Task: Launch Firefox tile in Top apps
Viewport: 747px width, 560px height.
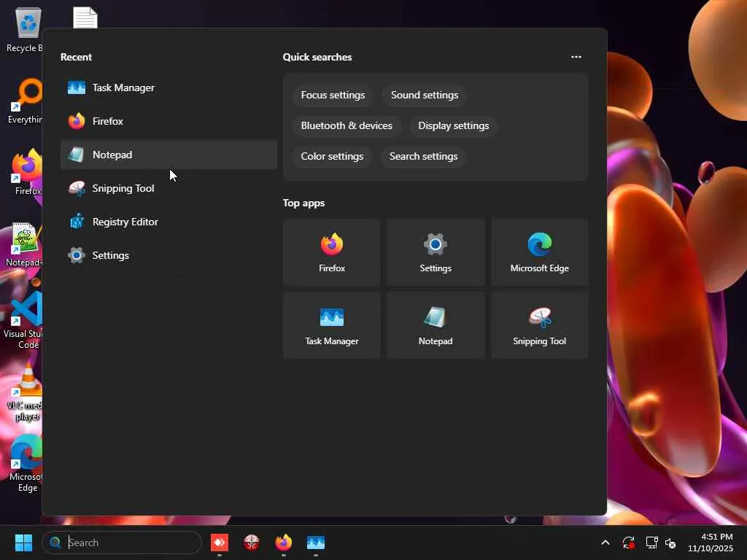Action: pos(332,252)
